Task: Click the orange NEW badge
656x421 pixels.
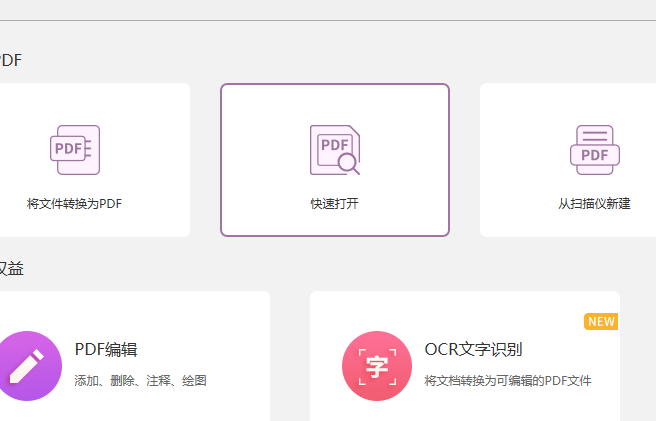Action: click(601, 321)
